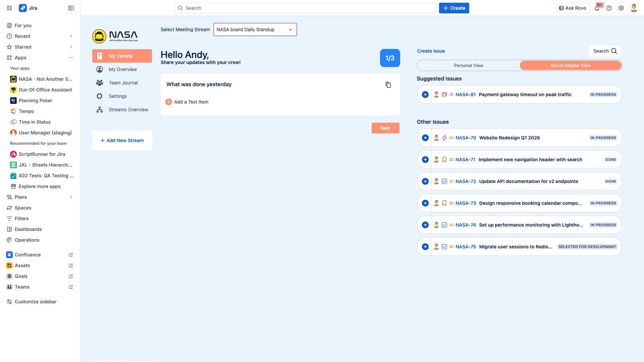
Task: Open the notifications bell
Action: click(x=597, y=8)
